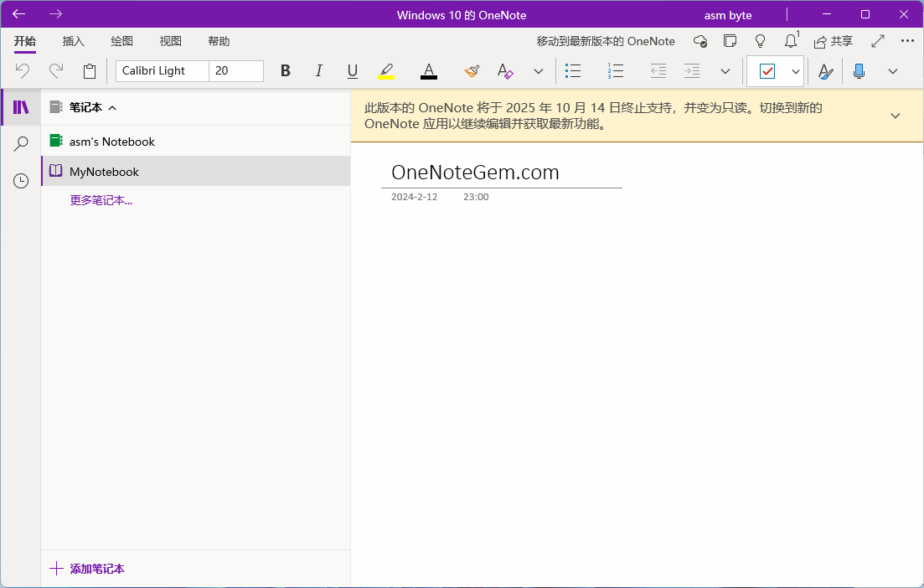Open recent notes clock icon

click(x=21, y=181)
